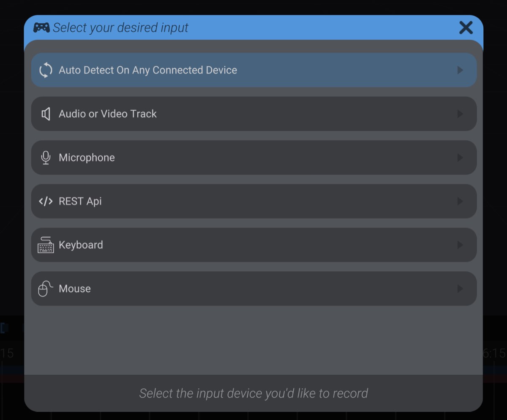Expand the Keyboard option with its arrow
The width and height of the screenshot is (507, 420).
click(461, 245)
